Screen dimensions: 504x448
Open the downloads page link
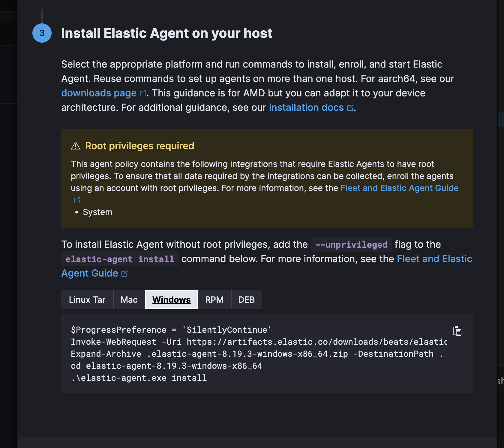click(x=99, y=93)
